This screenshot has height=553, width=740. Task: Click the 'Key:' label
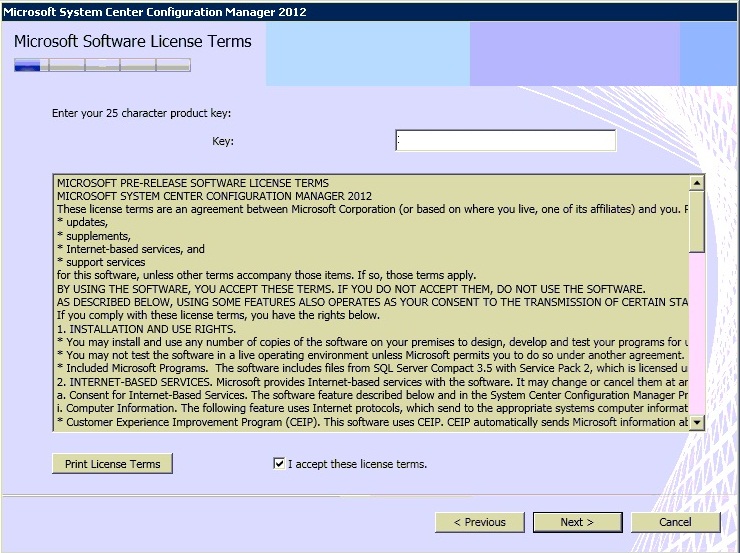(x=223, y=141)
